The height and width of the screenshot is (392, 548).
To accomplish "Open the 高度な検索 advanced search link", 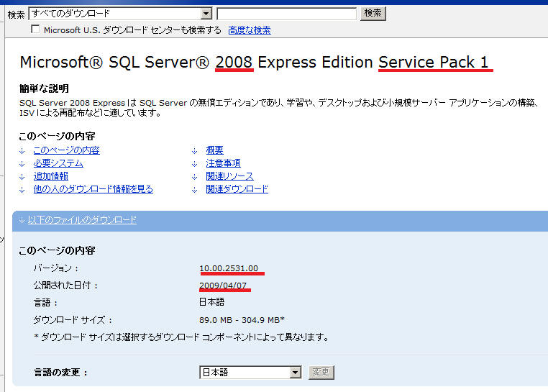I will tap(250, 30).
